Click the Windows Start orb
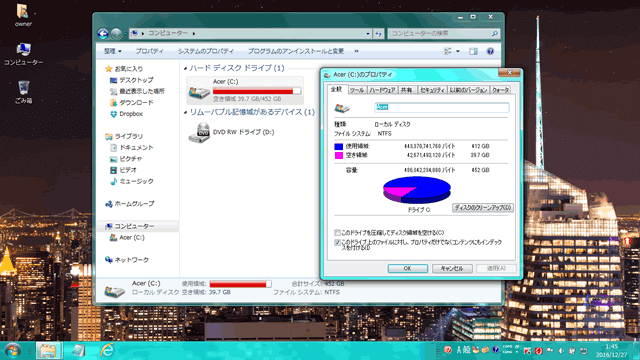The image size is (640, 360). point(13,350)
